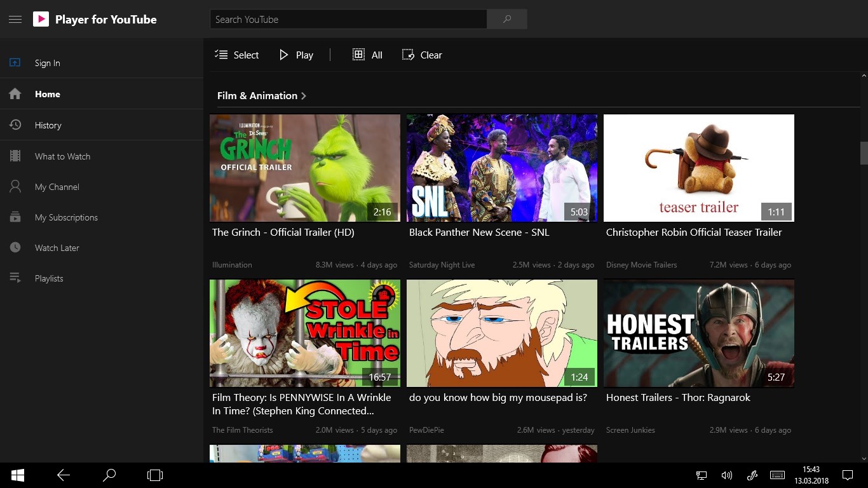Click the search magnifier button

point(507,19)
